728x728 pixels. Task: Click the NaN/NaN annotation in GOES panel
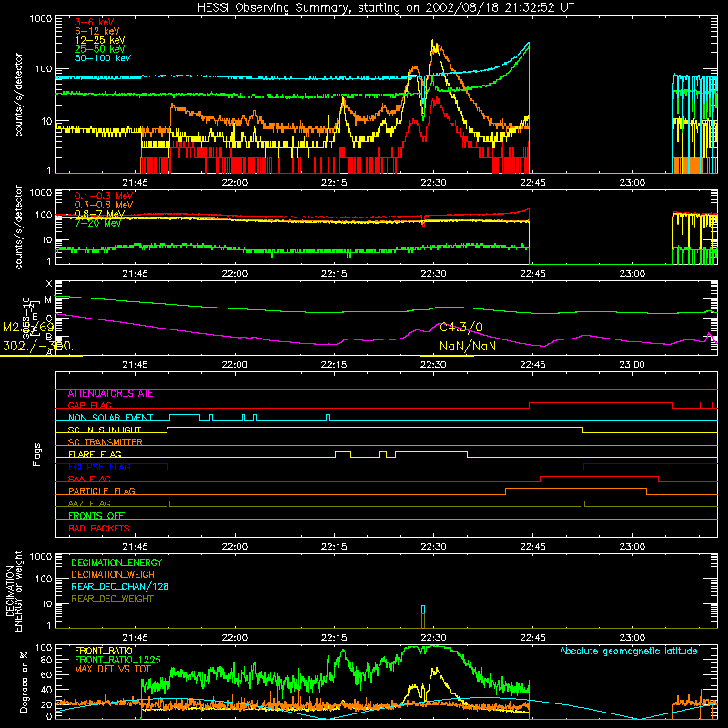pos(468,346)
